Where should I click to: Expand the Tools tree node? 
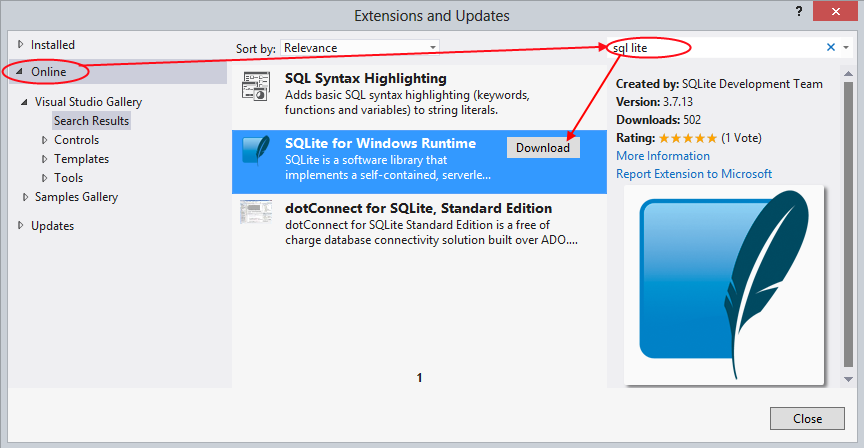(x=45, y=178)
